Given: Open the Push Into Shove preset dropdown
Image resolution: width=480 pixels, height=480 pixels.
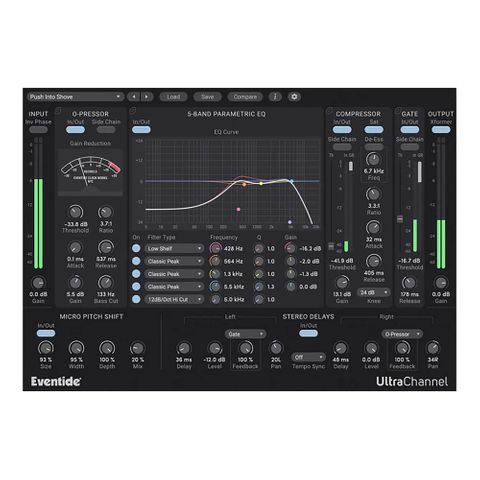Looking at the screenshot, I should click(x=76, y=97).
